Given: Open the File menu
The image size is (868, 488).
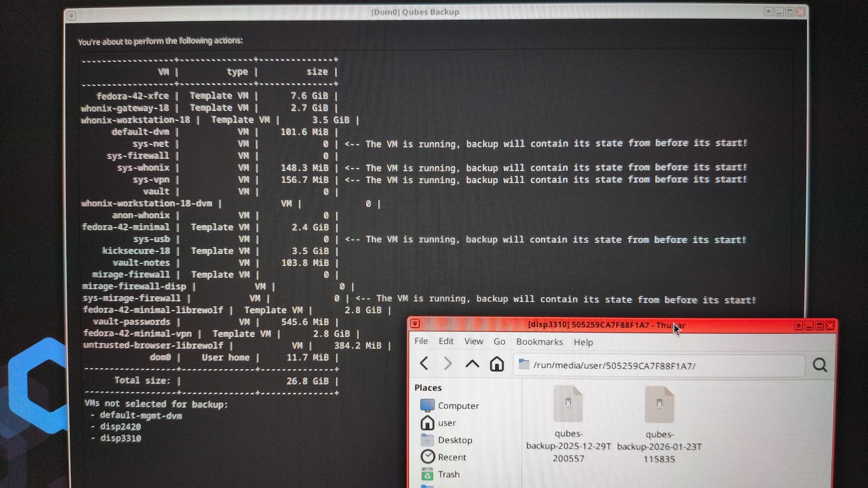Looking at the screenshot, I should [421, 341].
